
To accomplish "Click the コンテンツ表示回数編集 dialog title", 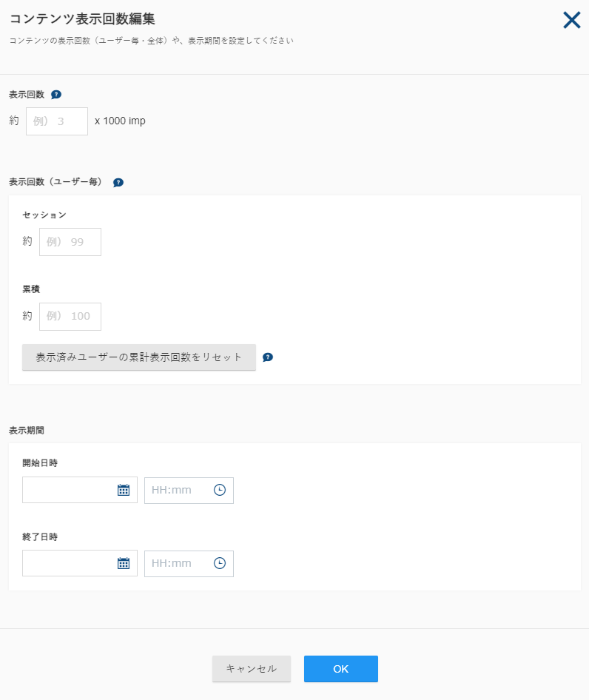I will click(x=82, y=18).
